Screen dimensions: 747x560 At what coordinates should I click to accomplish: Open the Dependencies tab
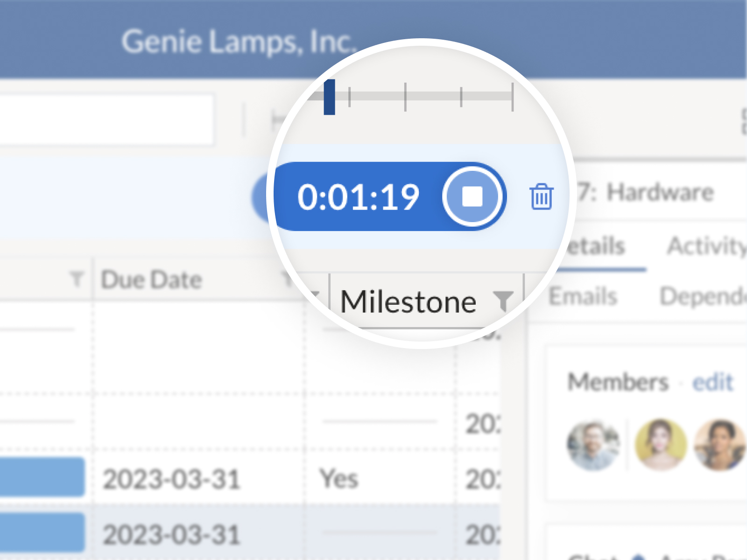point(703,296)
